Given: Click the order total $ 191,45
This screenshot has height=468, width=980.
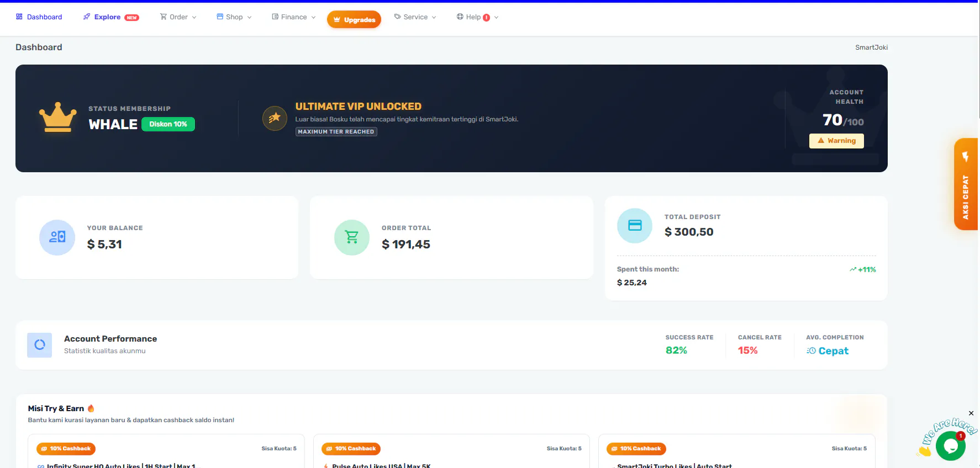Looking at the screenshot, I should [x=406, y=244].
